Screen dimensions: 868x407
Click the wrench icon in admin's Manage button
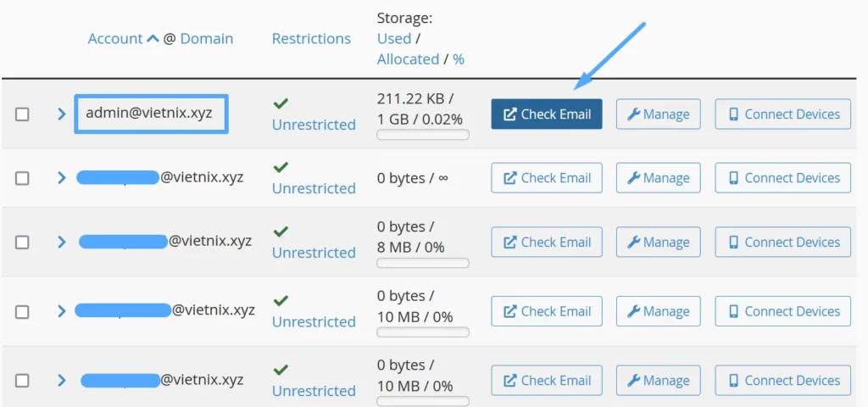pyautogui.click(x=632, y=114)
